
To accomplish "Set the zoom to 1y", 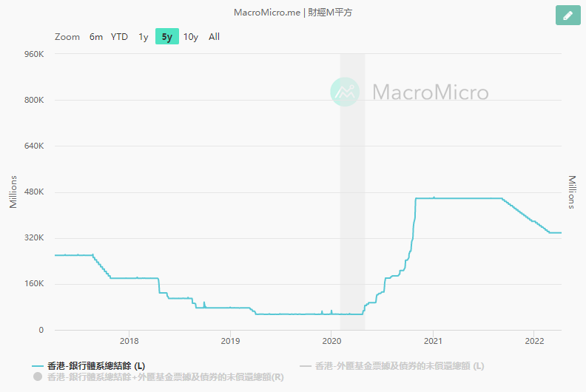I will [x=144, y=37].
